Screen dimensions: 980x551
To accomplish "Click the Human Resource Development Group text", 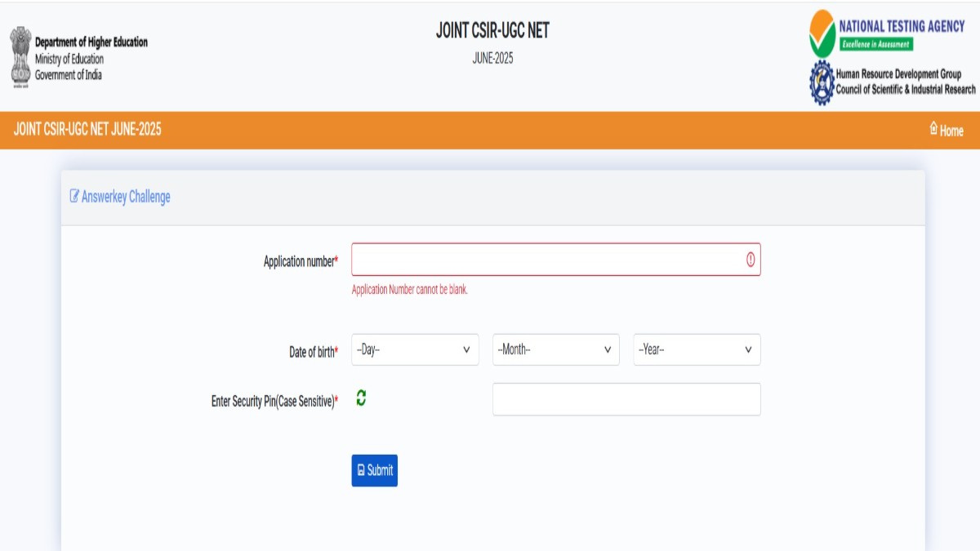I will pyautogui.click(x=898, y=74).
